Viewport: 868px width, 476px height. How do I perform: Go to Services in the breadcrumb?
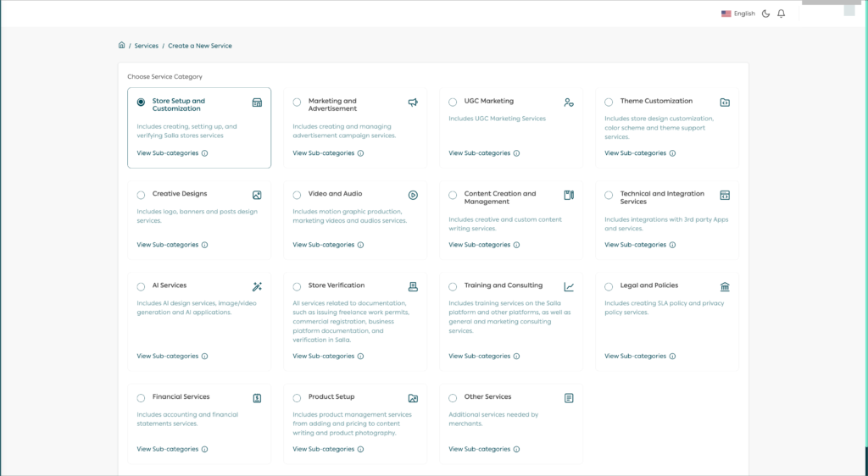coord(146,46)
